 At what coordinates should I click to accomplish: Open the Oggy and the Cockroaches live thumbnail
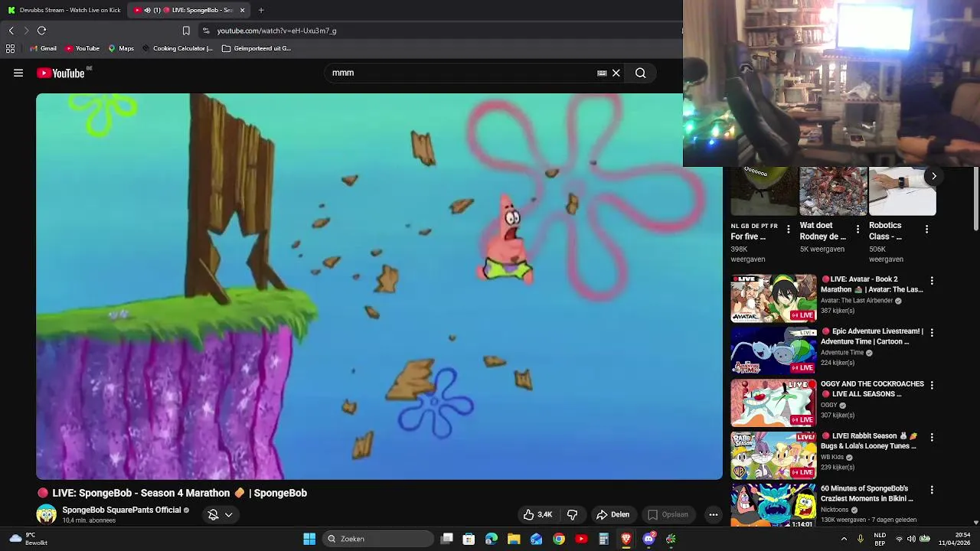pos(773,403)
